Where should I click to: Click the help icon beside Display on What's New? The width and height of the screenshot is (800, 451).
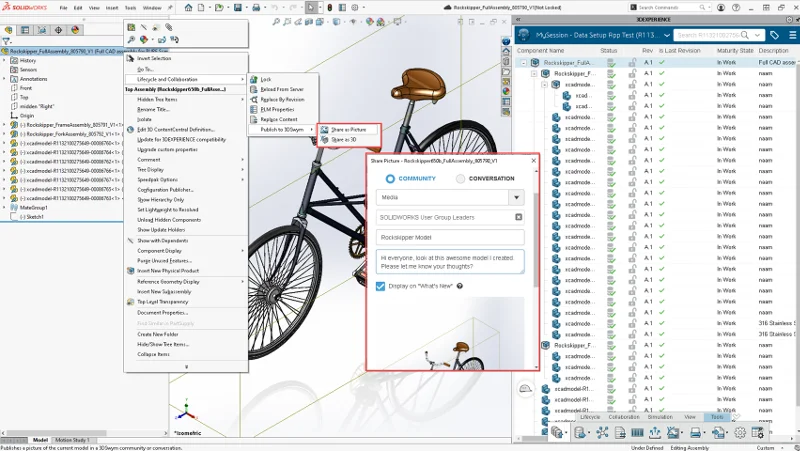[462, 286]
